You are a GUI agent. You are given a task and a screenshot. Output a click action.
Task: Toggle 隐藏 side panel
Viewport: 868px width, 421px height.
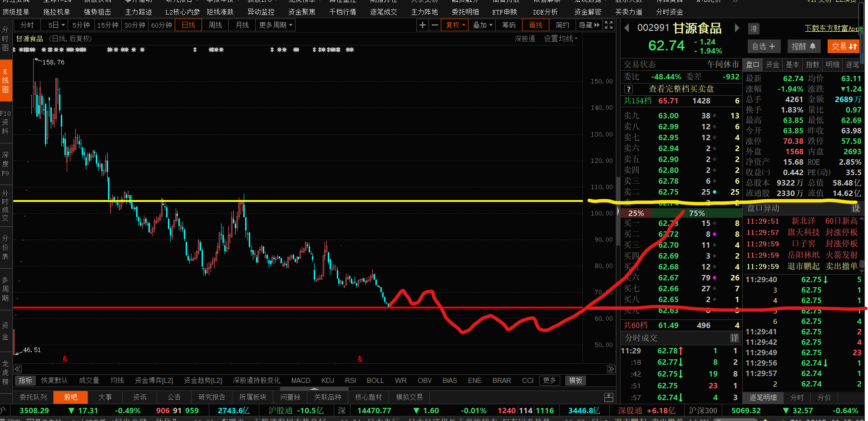tap(589, 25)
